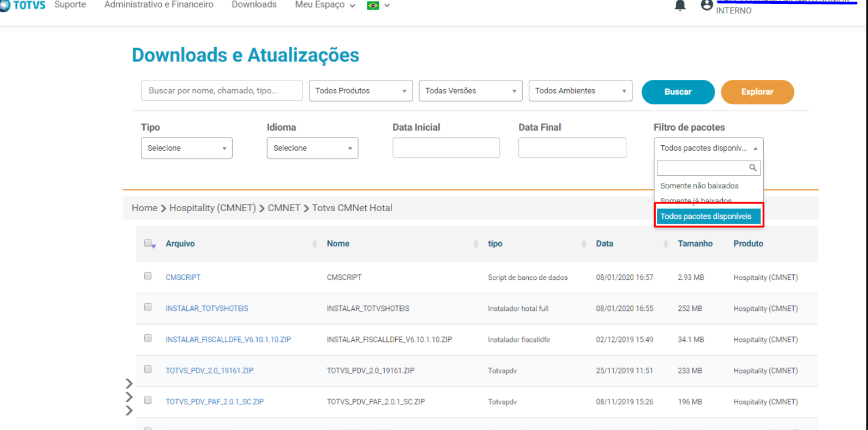
Task: Click the sort arrows of the Arquivo column
Action: (315, 244)
